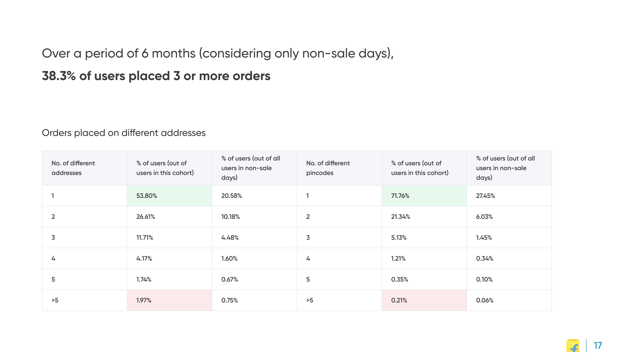The width and height of the screenshot is (644, 362).
Task: Click the pink 0.21% cell
Action: 424,300
